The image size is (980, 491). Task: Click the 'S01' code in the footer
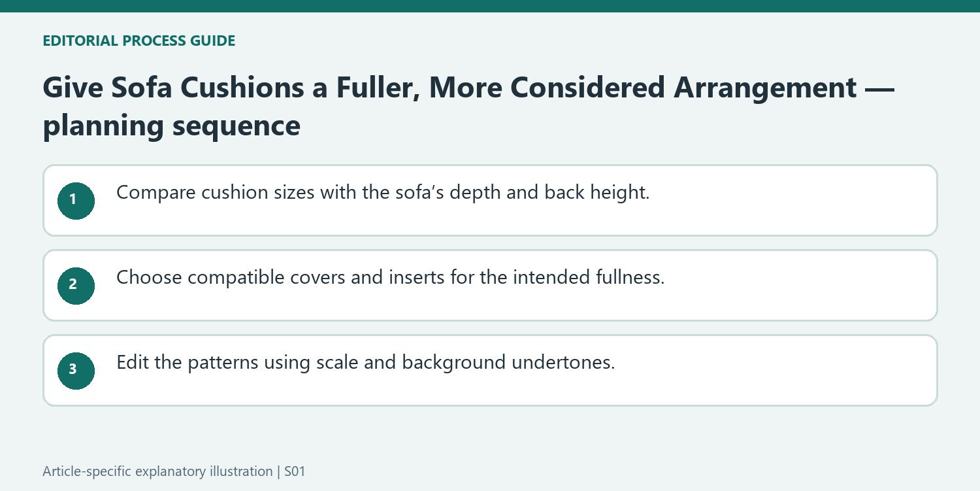295,471
